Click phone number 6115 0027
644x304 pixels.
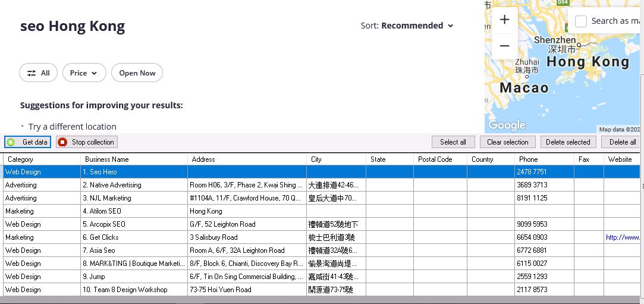click(x=532, y=264)
